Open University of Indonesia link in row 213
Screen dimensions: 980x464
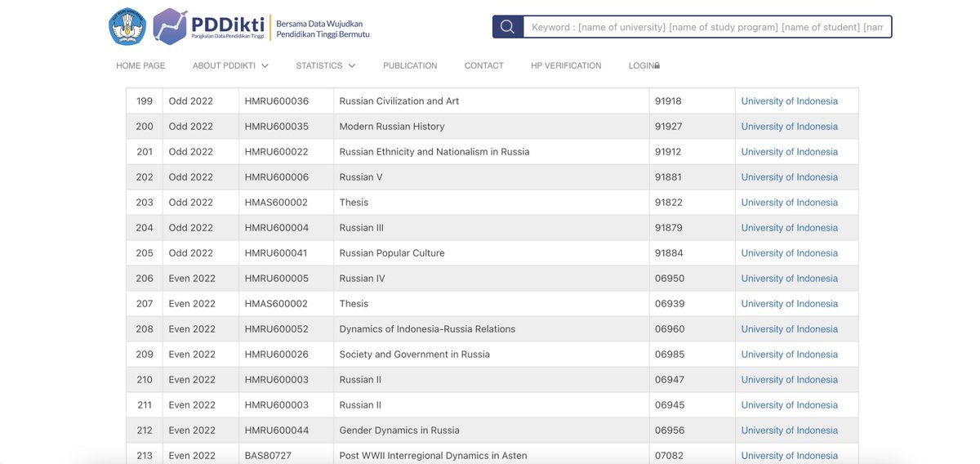tap(790, 456)
